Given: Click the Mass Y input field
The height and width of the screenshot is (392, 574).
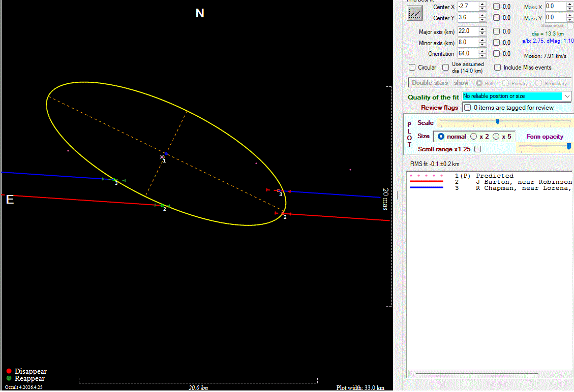Looking at the screenshot, I should pyautogui.click(x=556, y=18).
